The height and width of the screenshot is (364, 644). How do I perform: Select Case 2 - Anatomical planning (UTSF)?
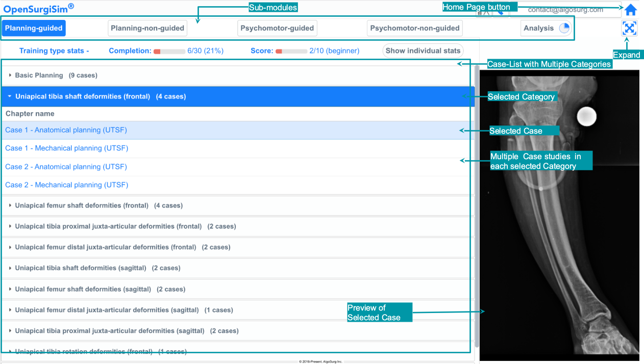[x=66, y=167]
